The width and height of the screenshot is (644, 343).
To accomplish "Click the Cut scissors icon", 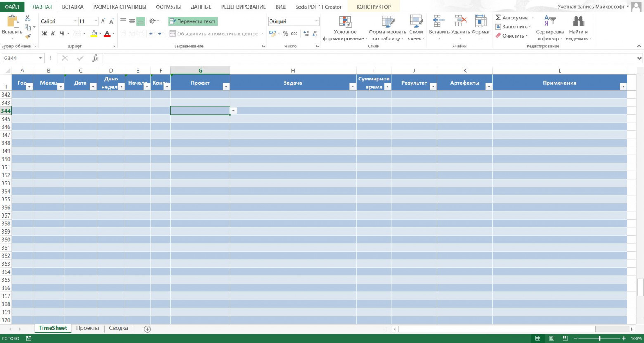I will click(x=27, y=18).
